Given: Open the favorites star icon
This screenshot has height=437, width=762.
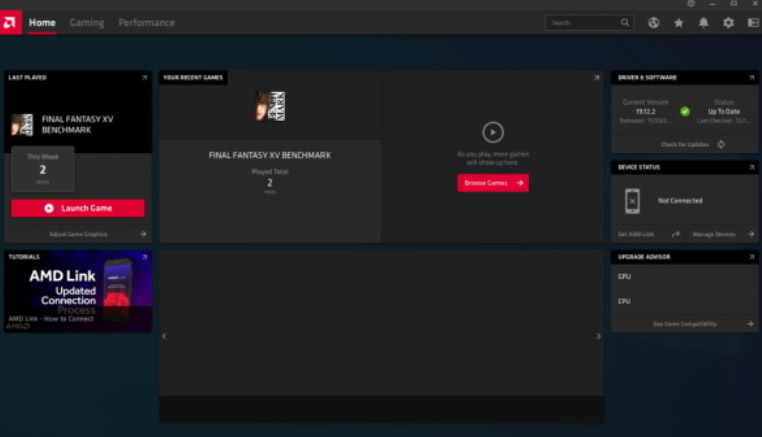Looking at the screenshot, I should tap(678, 22).
